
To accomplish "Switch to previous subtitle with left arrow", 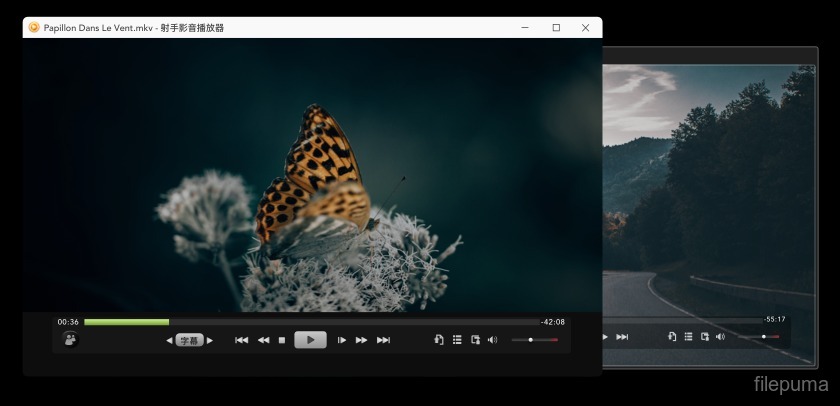I will click(x=169, y=340).
